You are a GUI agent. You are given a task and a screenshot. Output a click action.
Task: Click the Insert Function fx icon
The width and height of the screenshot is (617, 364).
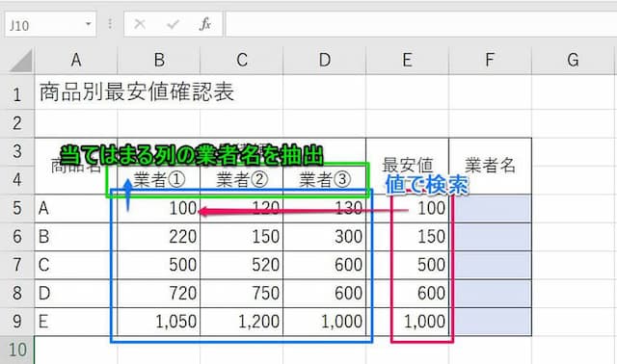[x=205, y=24]
